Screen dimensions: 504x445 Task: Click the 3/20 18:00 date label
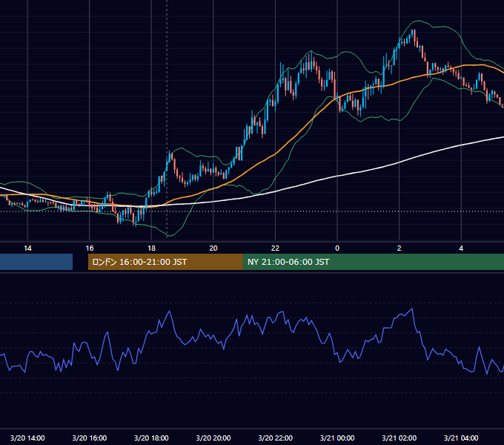pos(151,438)
